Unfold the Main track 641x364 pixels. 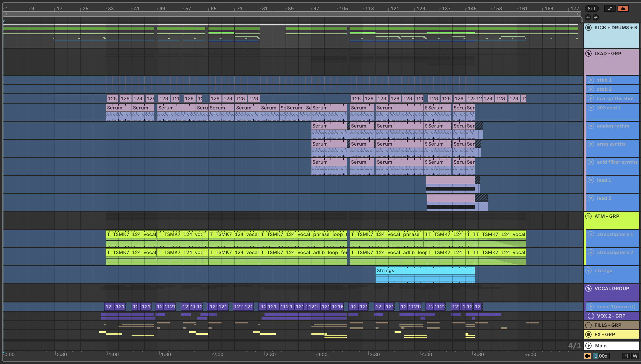[588, 345]
